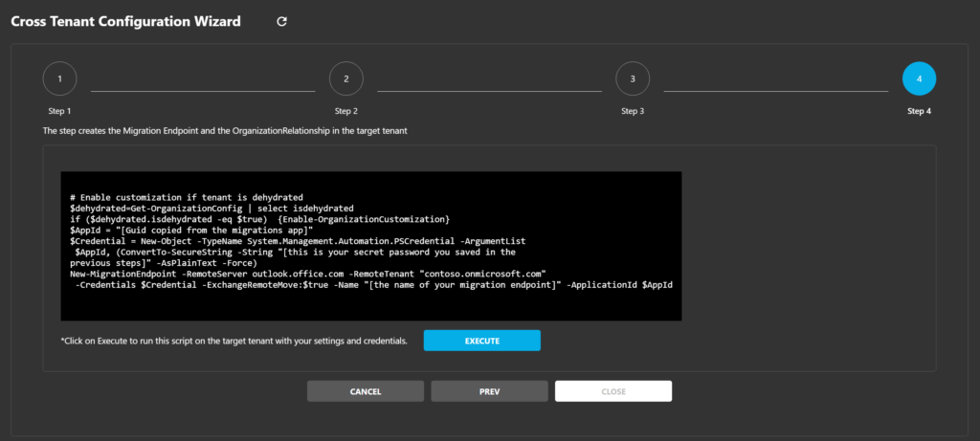Cancel the configuration wizard

pyautogui.click(x=366, y=391)
